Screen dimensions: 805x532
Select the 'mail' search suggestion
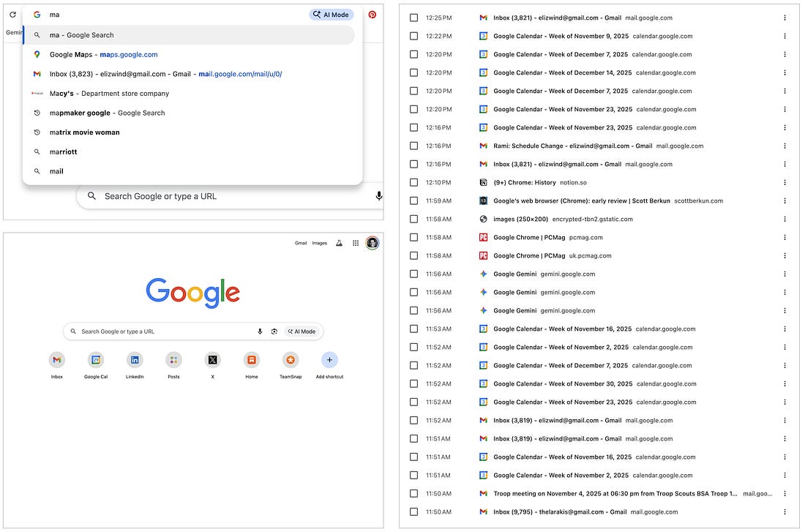(189, 171)
